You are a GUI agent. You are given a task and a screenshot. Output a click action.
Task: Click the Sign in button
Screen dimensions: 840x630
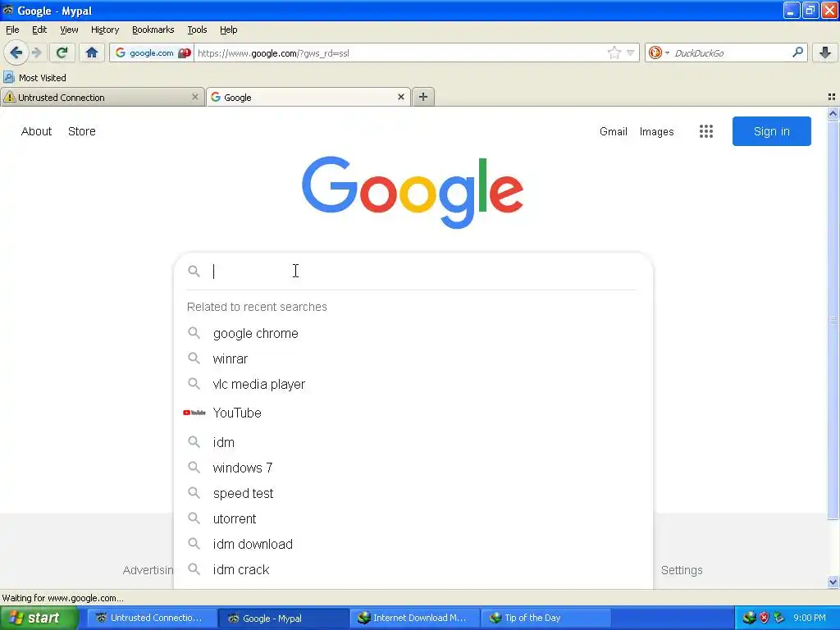click(771, 131)
